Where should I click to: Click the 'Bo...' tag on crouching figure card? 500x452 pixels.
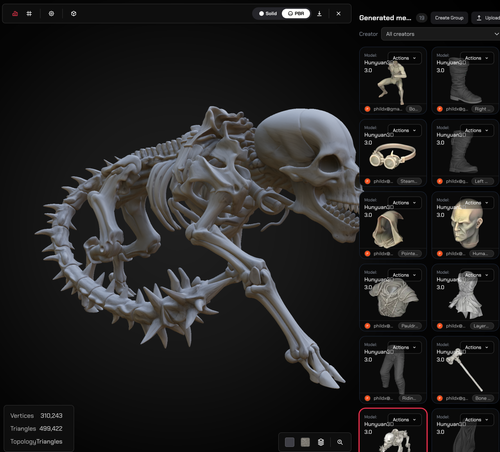(414, 109)
